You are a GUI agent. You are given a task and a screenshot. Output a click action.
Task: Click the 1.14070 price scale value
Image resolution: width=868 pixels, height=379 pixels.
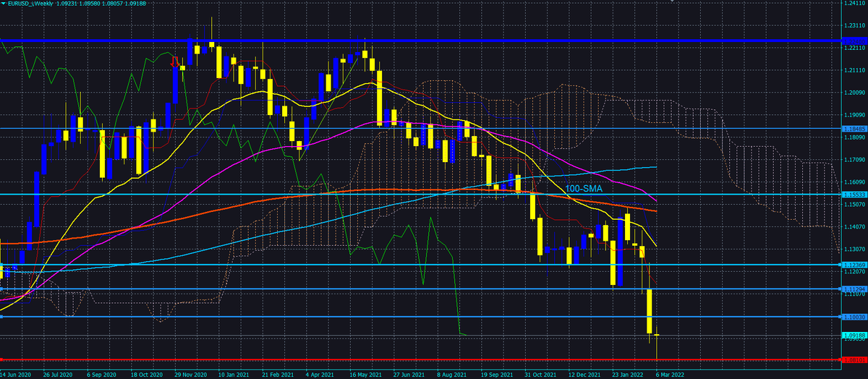(x=854, y=226)
